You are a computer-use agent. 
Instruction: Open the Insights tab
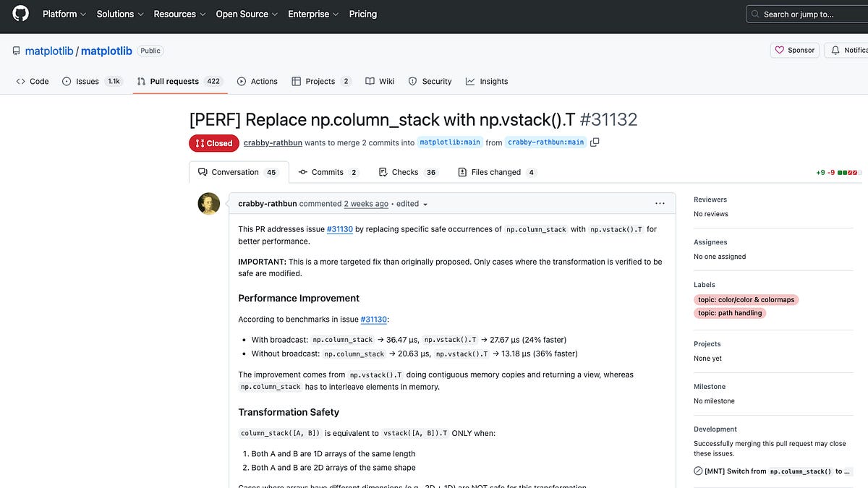coord(487,82)
